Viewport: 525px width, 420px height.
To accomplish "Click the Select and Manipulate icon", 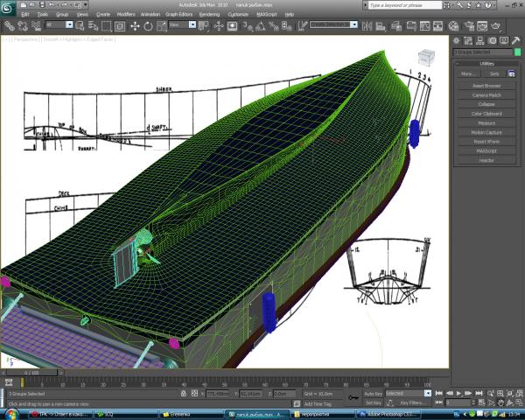I will pyautogui.click(x=219, y=25).
